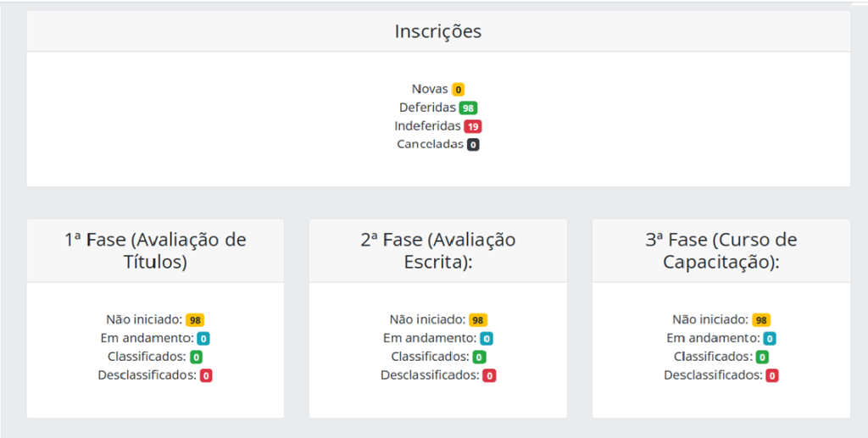
Task: Click the dark Canceladas badge showing 0
Action: 473,145
